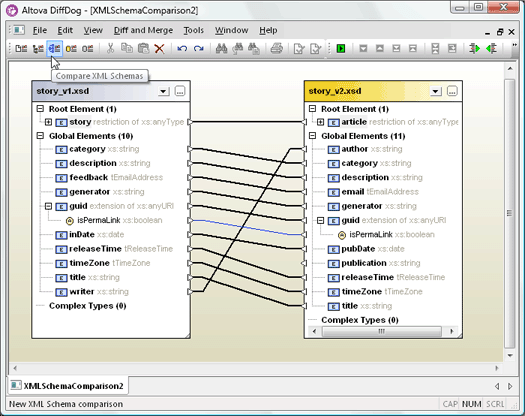Go to previous difference using the toolbar icon

coord(380,49)
